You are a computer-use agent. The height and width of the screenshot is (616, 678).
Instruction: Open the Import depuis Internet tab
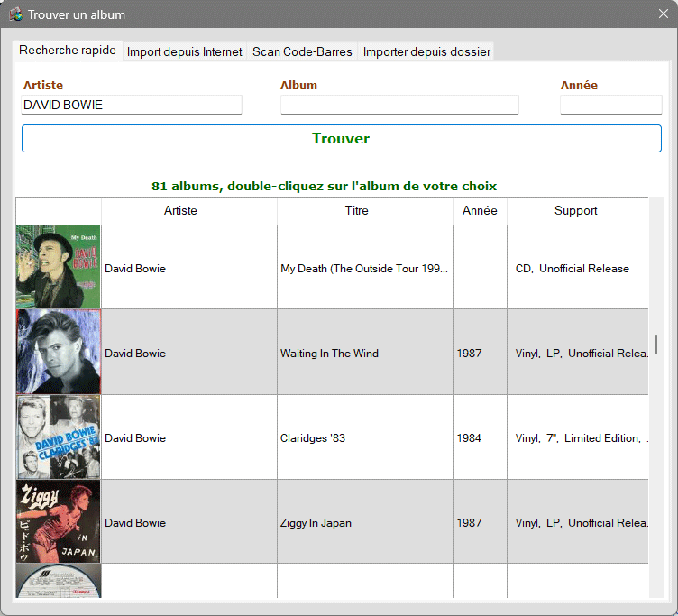pos(185,52)
